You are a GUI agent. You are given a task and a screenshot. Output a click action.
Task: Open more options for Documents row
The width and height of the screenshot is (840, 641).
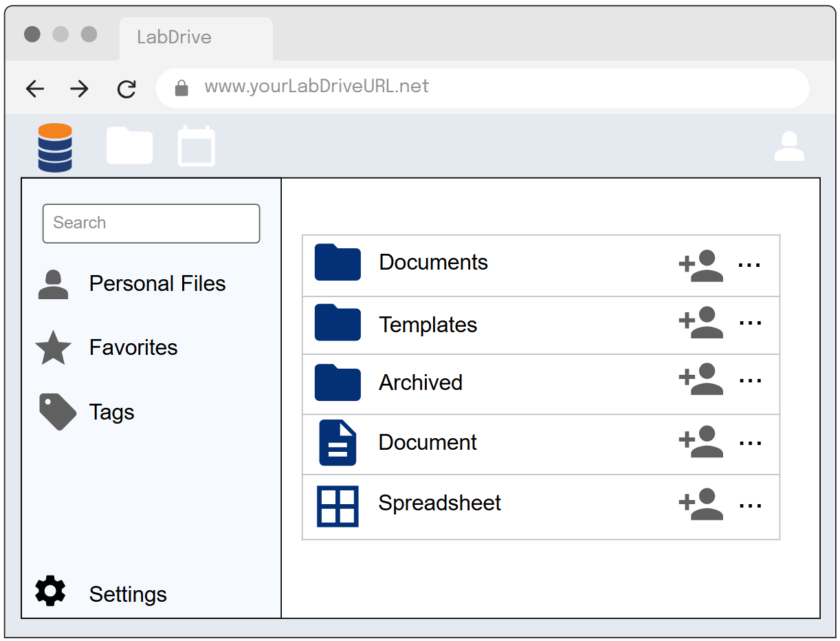749,265
